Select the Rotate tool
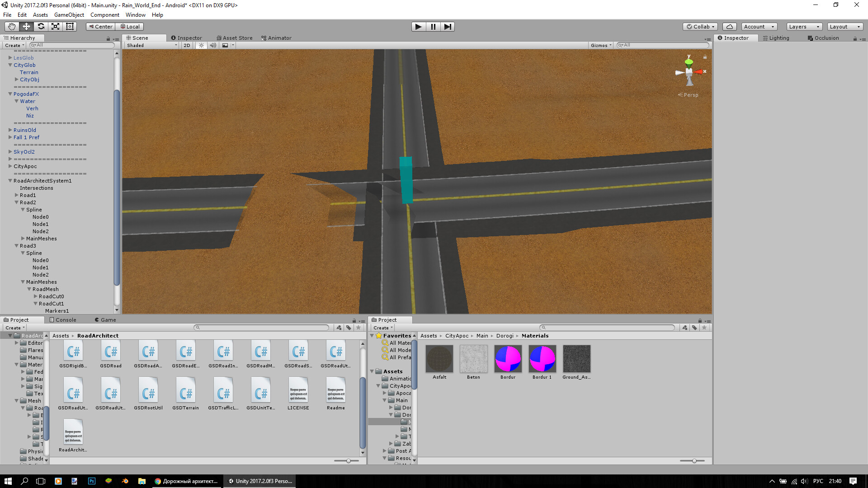Screen dimensions: 868x488 coord(41,26)
